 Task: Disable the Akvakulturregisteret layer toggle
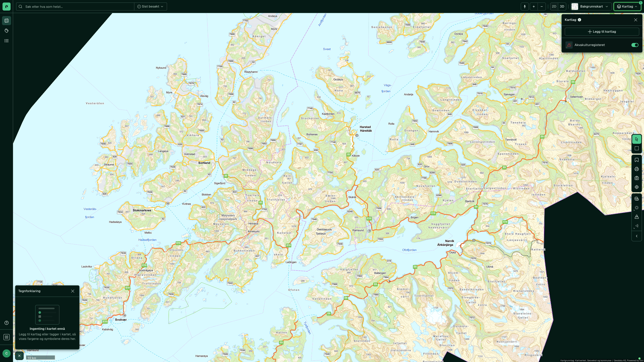click(x=635, y=45)
